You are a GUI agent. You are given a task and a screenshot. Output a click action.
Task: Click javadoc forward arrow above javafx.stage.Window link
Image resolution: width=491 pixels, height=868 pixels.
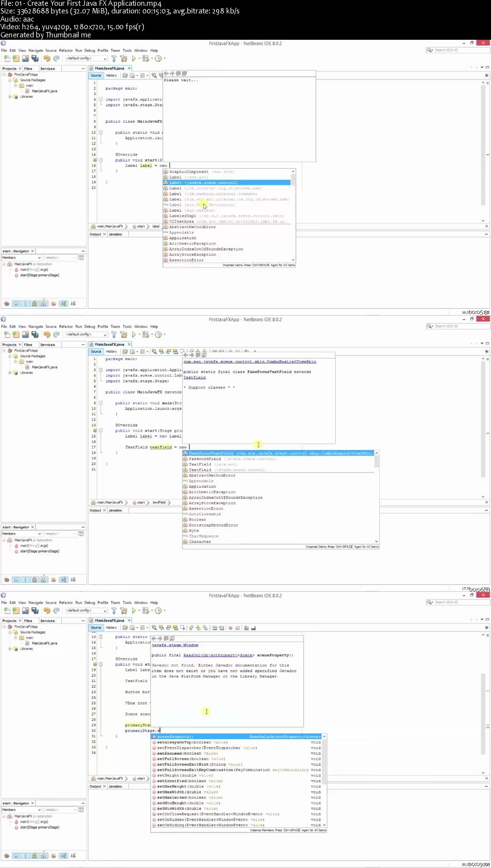pyautogui.click(x=160, y=638)
